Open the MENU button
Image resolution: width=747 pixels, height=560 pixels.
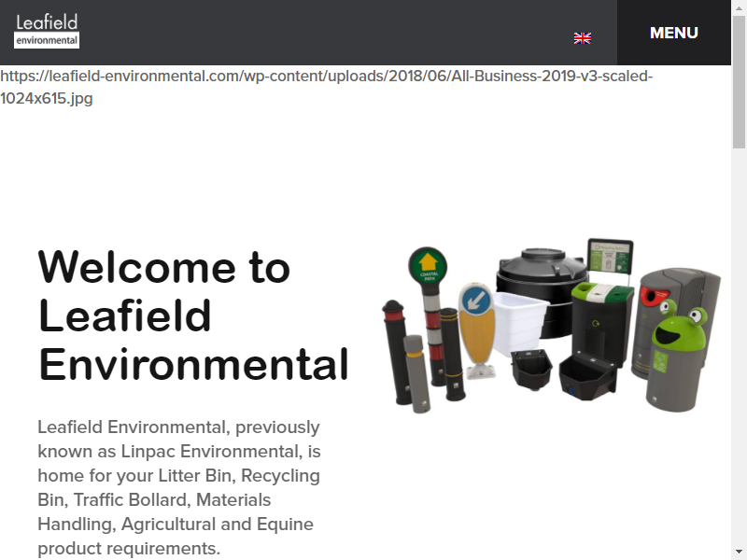[x=673, y=33]
